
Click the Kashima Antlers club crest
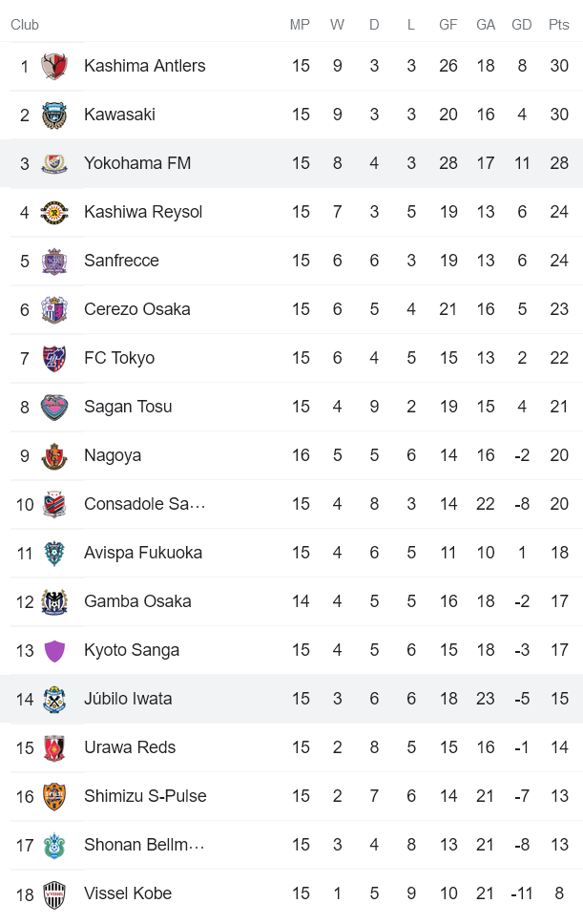pyautogui.click(x=52, y=66)
